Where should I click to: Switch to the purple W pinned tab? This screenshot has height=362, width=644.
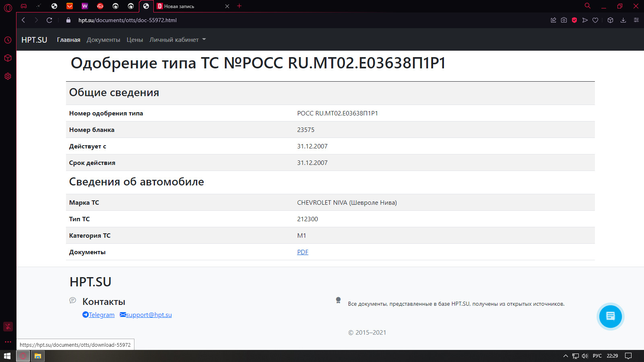coord(85,6)
